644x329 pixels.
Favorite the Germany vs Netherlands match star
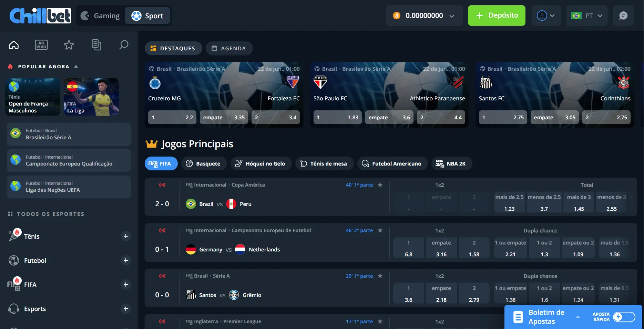[380, 230]
